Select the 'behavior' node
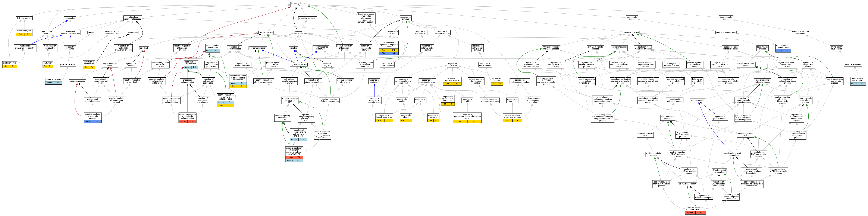Screen dimensions: 868x216 point(92,33)
